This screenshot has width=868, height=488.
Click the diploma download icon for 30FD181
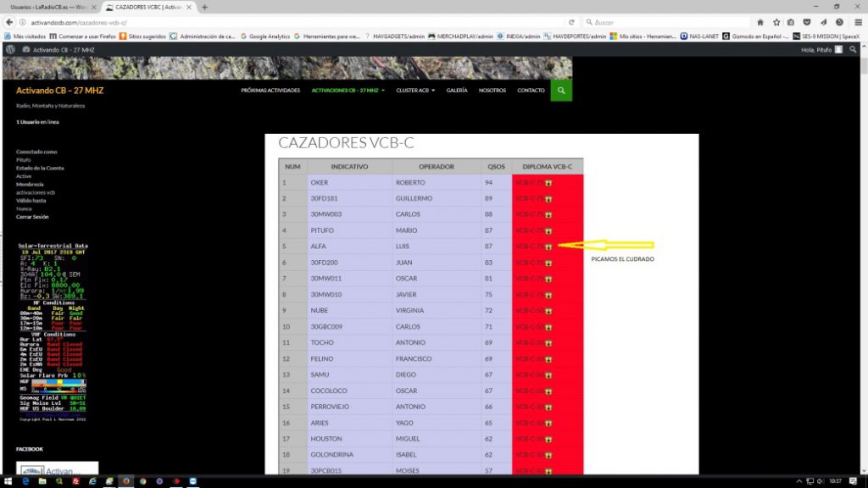548,198
